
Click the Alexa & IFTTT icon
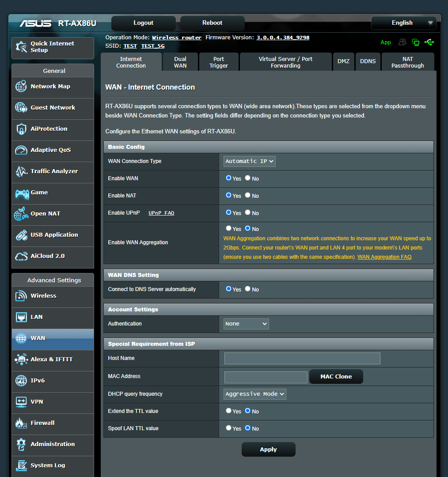pyautogui.click(x=21, y=359)
